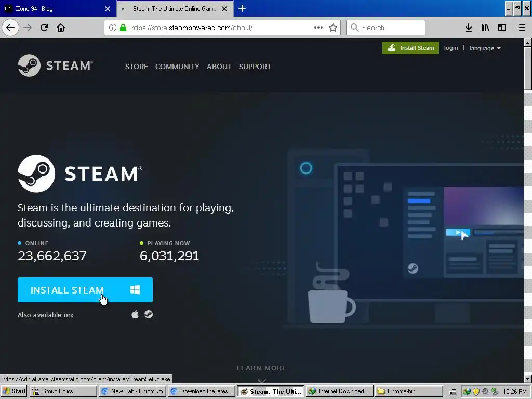Click the vertical scrollbar thumb

tap(528, 69)
